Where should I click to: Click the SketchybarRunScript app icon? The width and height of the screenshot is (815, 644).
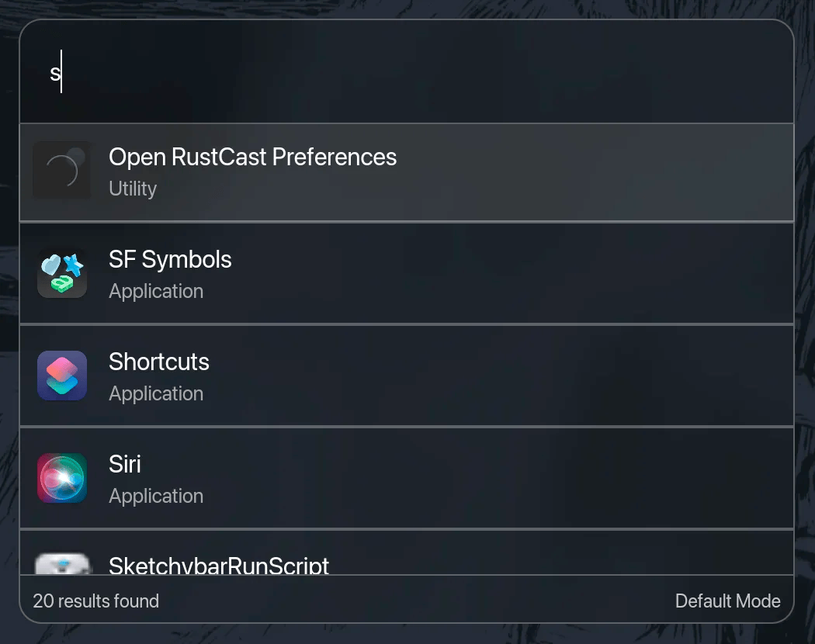pos(62,564)
